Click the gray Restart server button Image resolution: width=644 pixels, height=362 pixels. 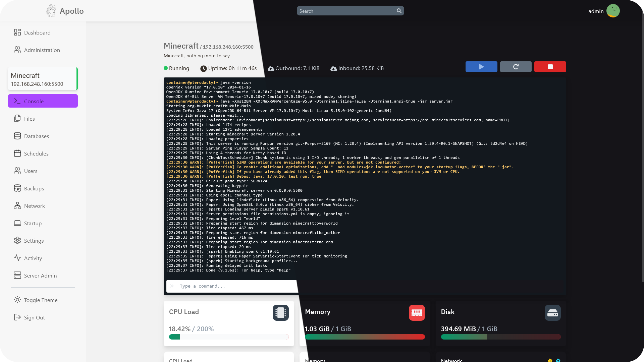click(516, 67)
